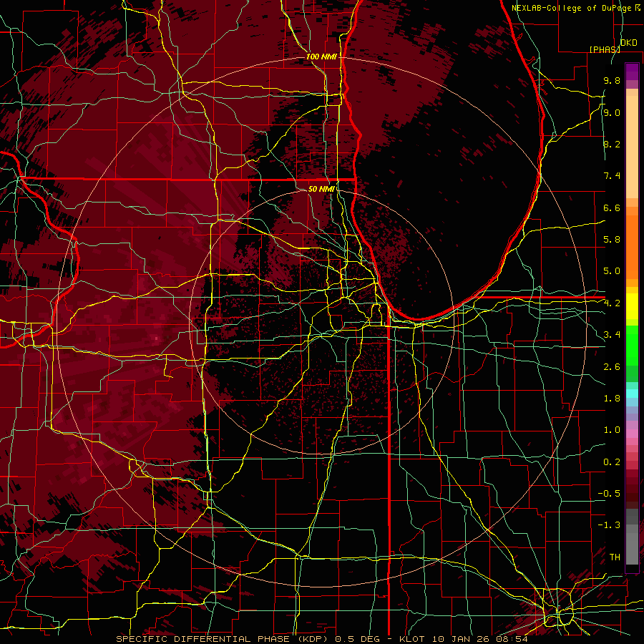This screenshot has height=644, width=644.
Task: Click the -1.3 value on the color scale
Action: (x=609, y=525)
